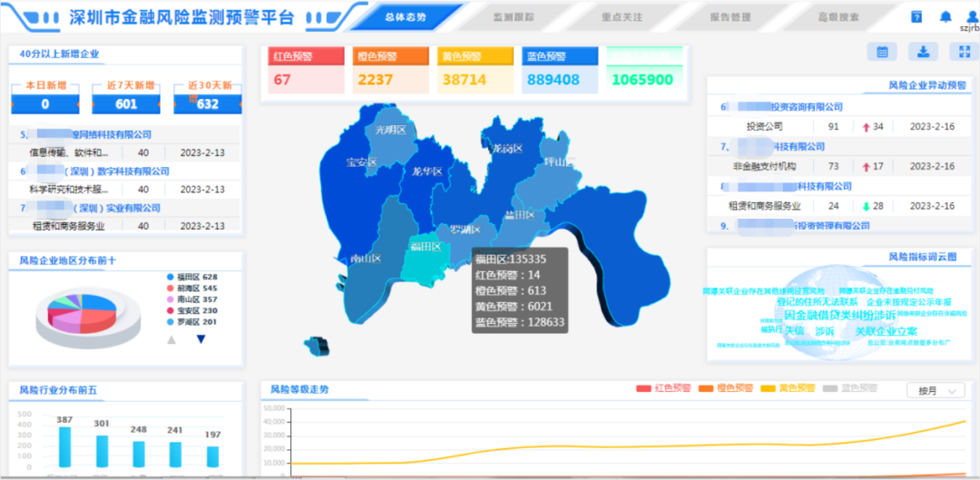The image size is (980, 480).
Task: Open company link （深圳）实业有限公司
Action: click(x=90, y=208)
